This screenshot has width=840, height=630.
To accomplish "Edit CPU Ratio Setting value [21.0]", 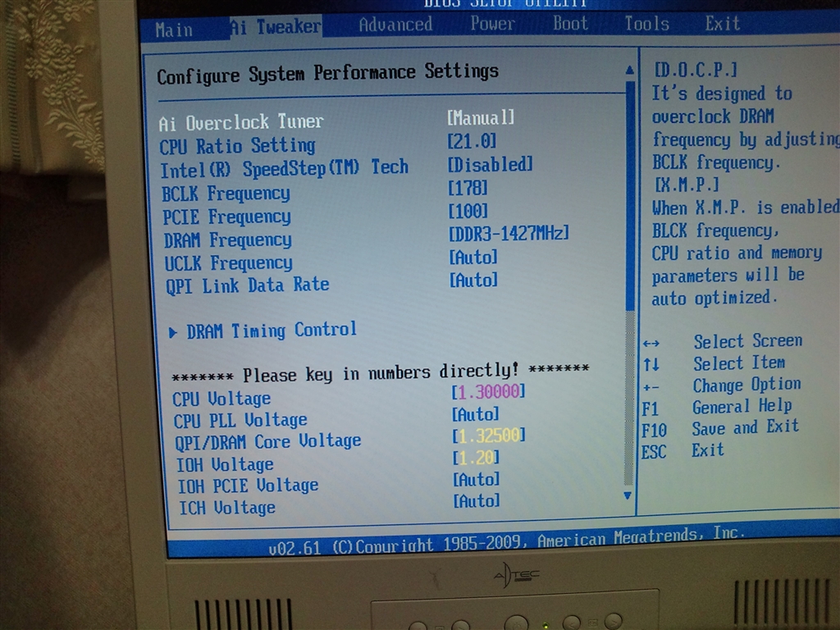I will pos(472,141).
